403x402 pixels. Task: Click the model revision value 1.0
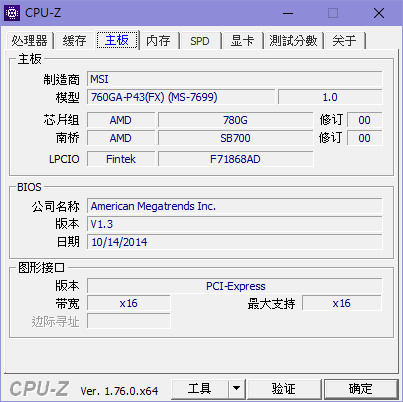[330, 97]
